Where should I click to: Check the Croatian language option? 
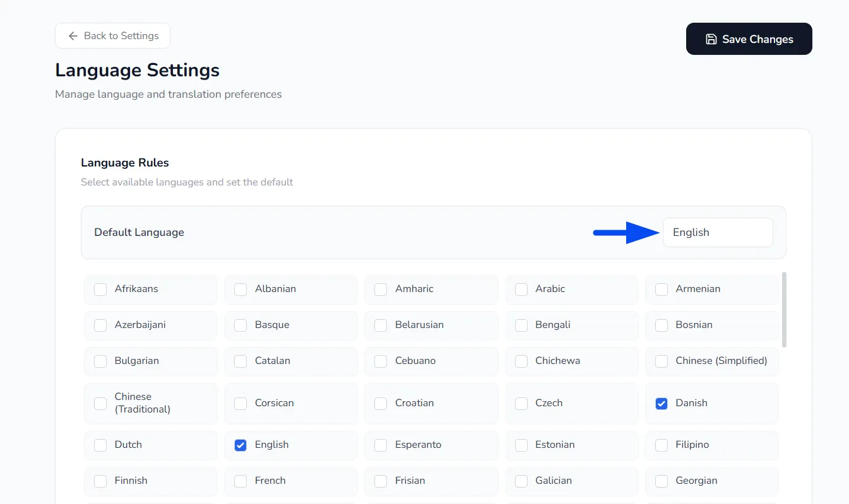[381, 403]
